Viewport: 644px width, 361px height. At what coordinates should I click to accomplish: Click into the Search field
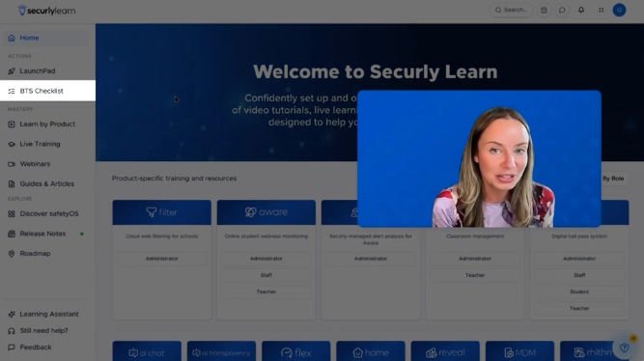(x=511, y=10)
